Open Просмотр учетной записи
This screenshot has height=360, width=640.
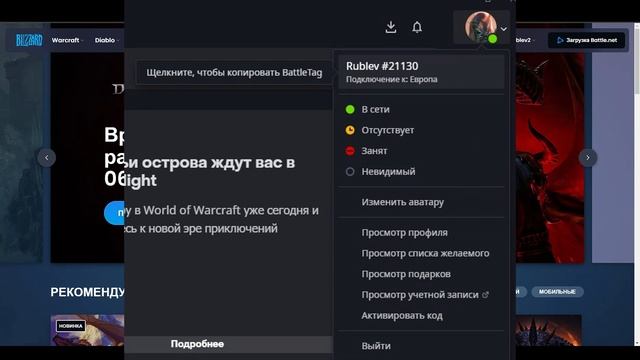point(421,295)
